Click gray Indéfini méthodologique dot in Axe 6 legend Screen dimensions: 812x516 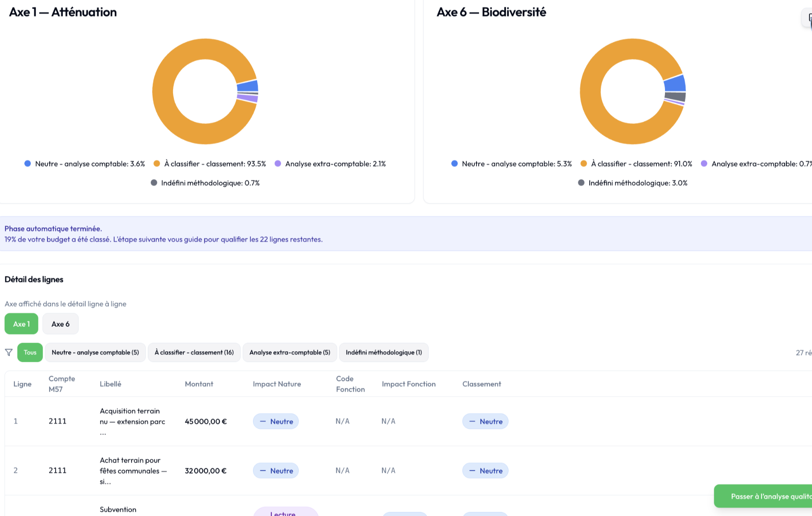[x=581, y=183]
